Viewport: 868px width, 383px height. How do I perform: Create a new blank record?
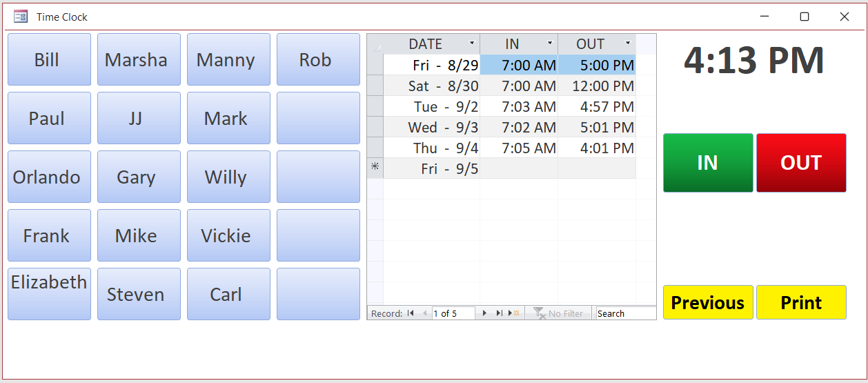tap(513, 313)
